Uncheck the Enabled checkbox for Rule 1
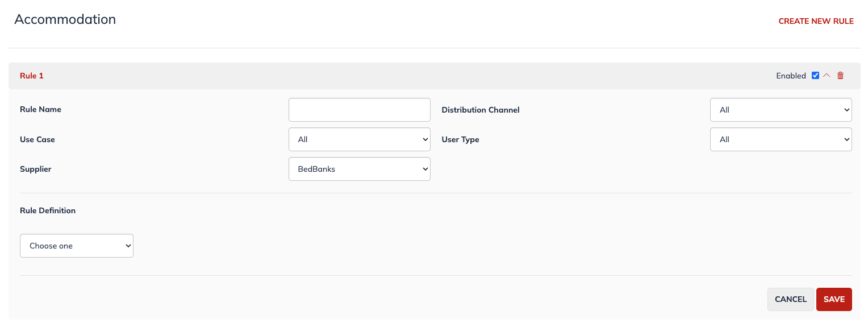This screenshot has height=327, width=868. pos(816,76)
